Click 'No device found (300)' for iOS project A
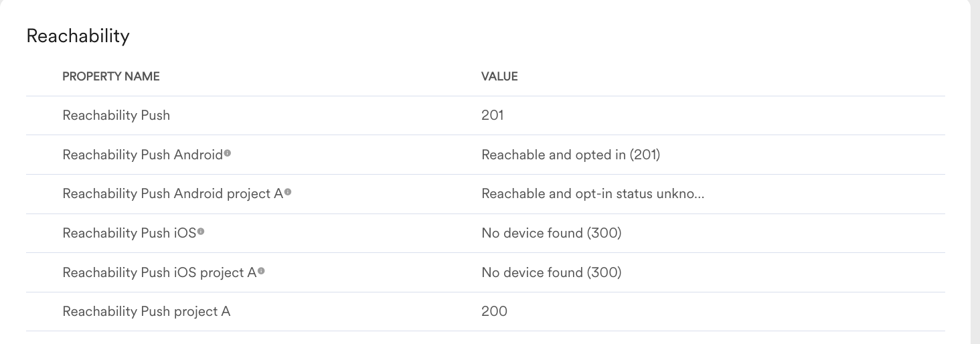This screenshot has width=980, height=344. pyautogui.click(x=551, y=272)
